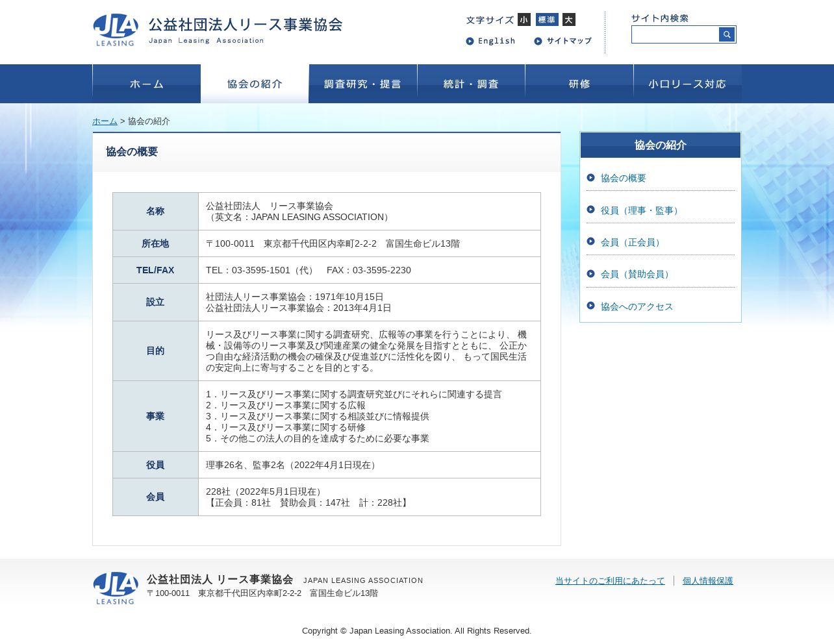Image resolution: width=834 pixels, height=644 pixels.
Task: Click the 所在地 table header cell
Action: (155, 243)
